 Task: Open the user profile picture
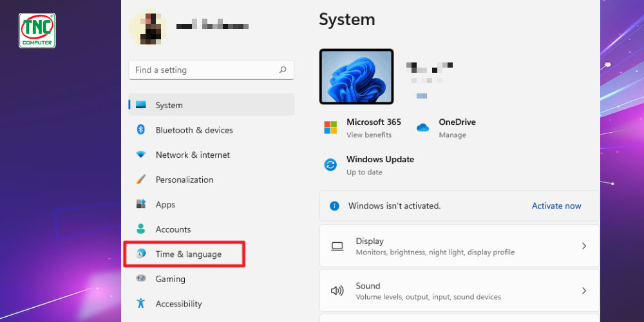pyautogui.click(x=148, y=26)
